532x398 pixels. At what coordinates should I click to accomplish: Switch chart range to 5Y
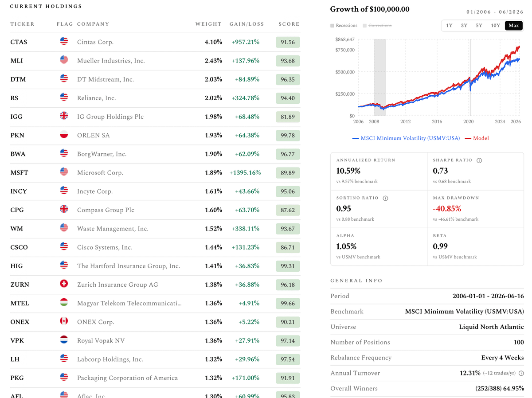(x=479, y=26)
